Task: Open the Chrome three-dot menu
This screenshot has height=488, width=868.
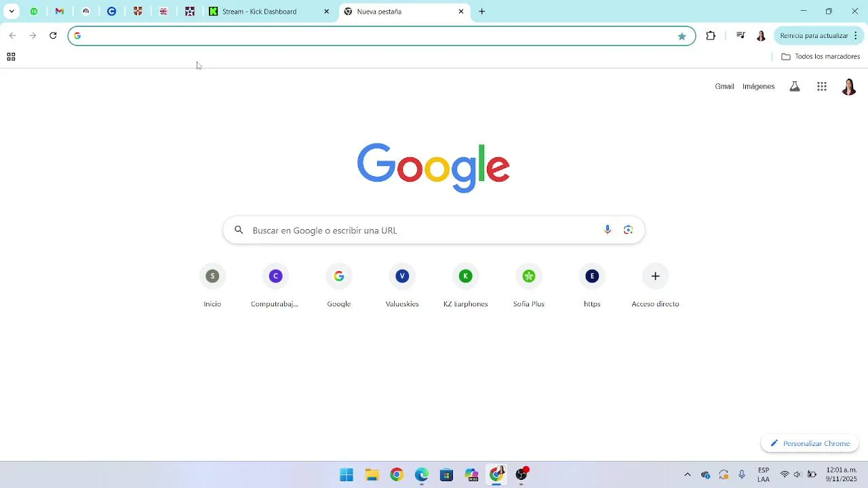Action: point(855,36)
